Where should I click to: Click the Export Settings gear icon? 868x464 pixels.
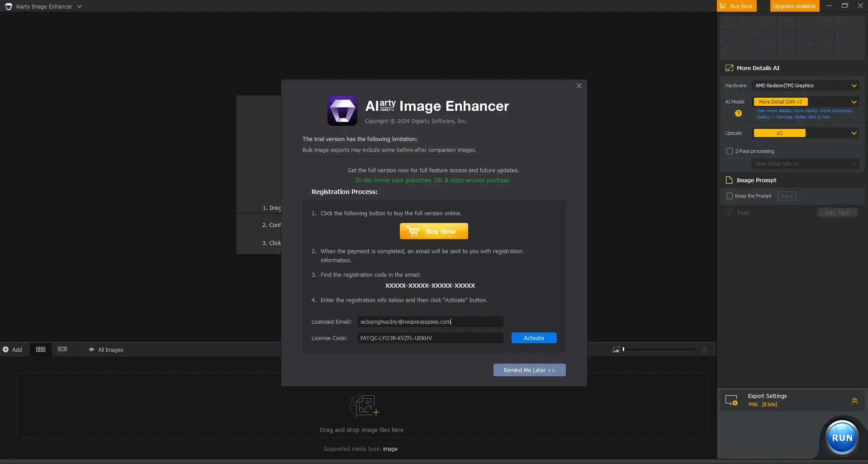[x=731, y=400]
